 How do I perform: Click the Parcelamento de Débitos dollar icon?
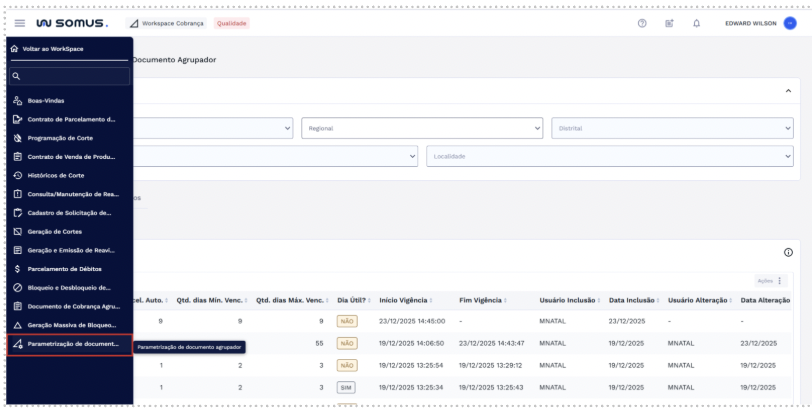pyautogui.click(x=18, y=269)
